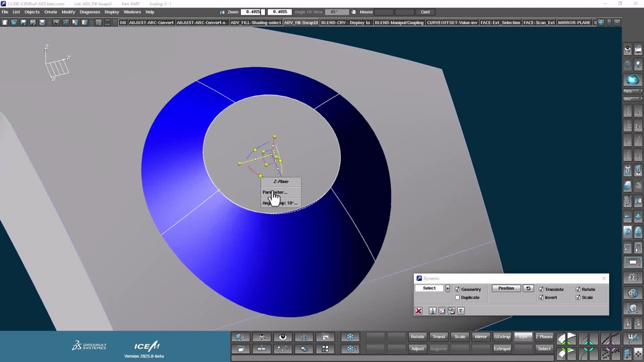The width and height of the screenshot is (644, 362).
Task: Click the Rotate button in bottom toolbar
Action: [417, 337]
